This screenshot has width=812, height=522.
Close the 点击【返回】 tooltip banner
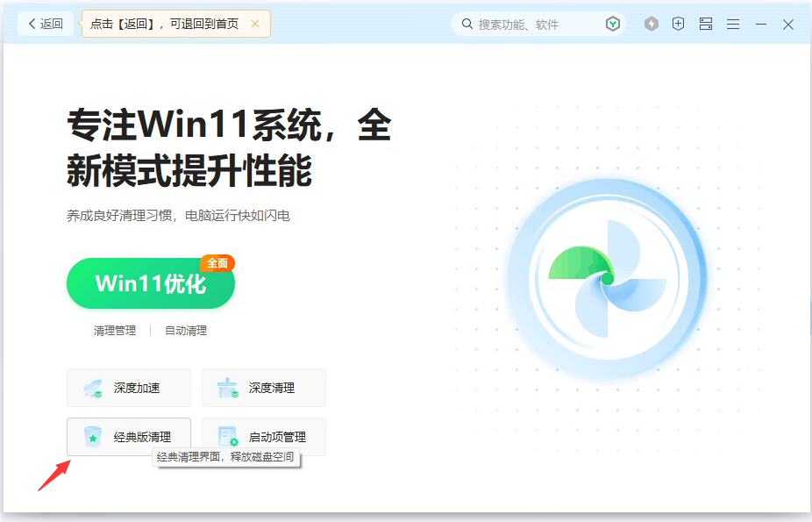pyautogui.click(x=255, y=24)
